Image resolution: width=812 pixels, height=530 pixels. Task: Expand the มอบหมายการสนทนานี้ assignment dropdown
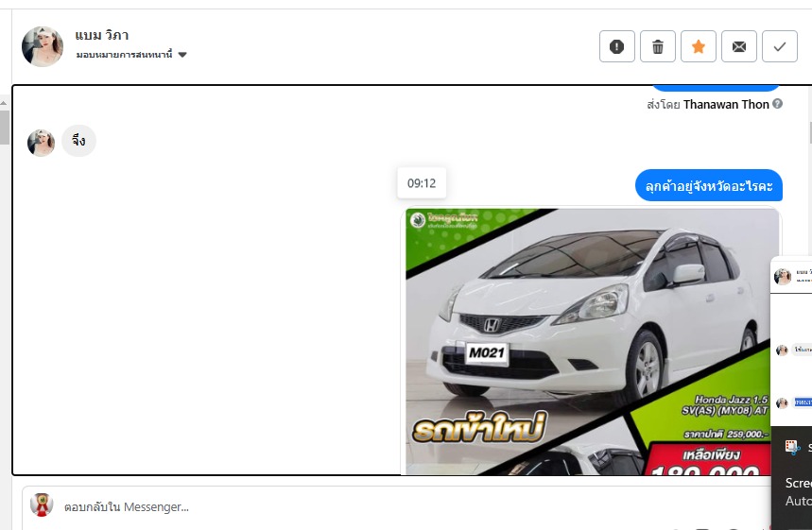point(131,55)
